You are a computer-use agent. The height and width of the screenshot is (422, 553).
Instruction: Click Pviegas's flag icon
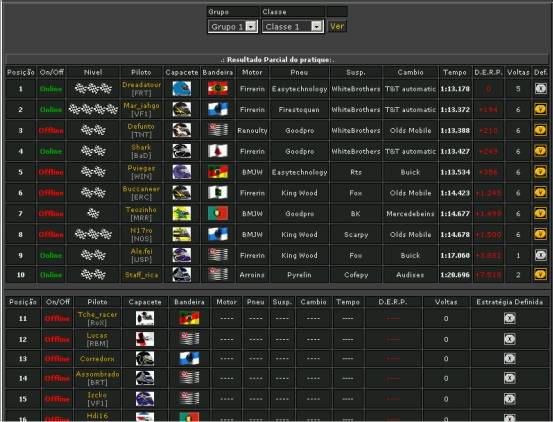(x=218, y=172)
